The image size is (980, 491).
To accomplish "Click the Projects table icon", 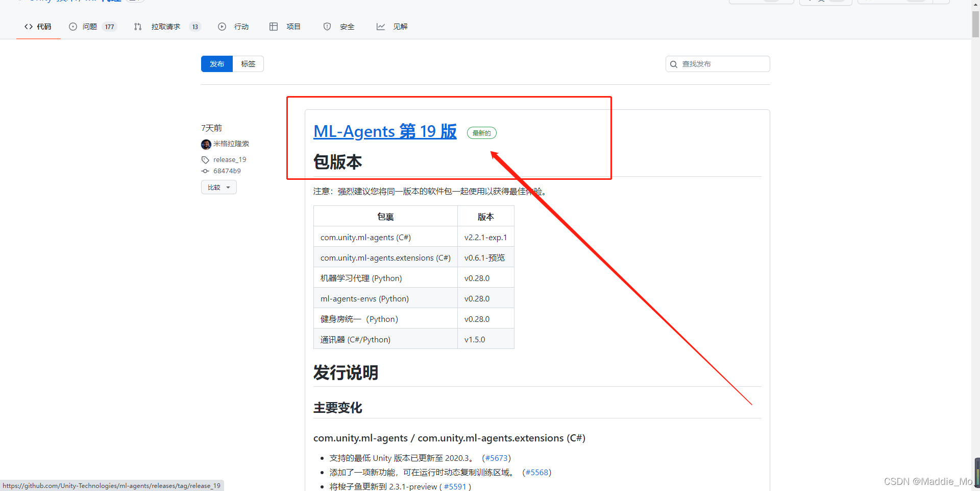I will [x=274, y=27].
